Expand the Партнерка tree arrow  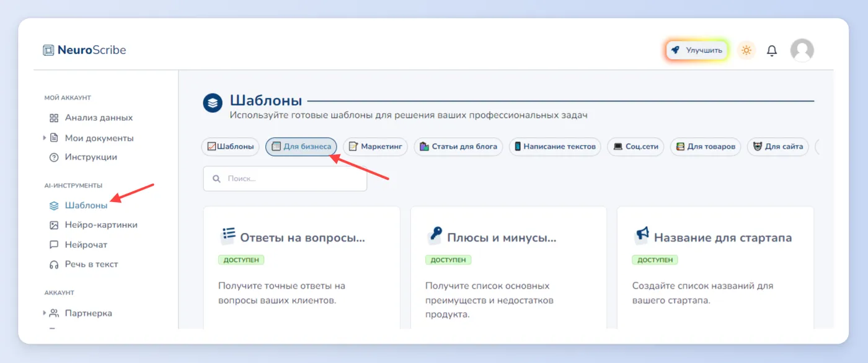[x=45, y=313]
